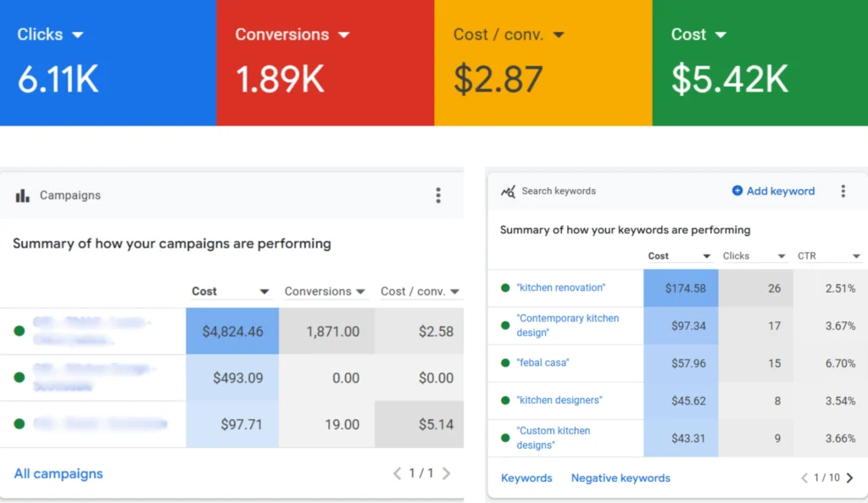This screenshot has height=503, width=868.
Task: Open the All campaigns link
Action: click(58, 473)
